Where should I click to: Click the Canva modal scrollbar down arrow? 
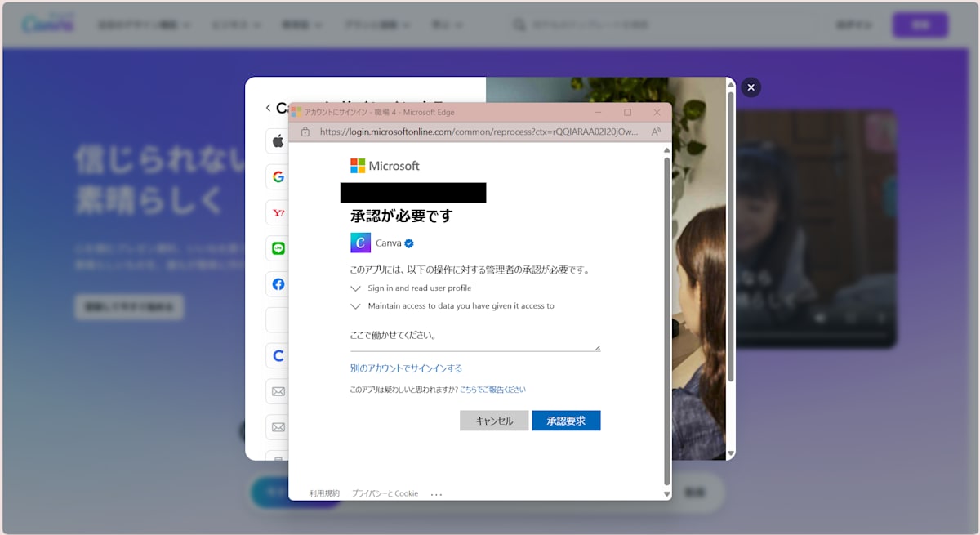pyautogui.click(x=731, y=453)
